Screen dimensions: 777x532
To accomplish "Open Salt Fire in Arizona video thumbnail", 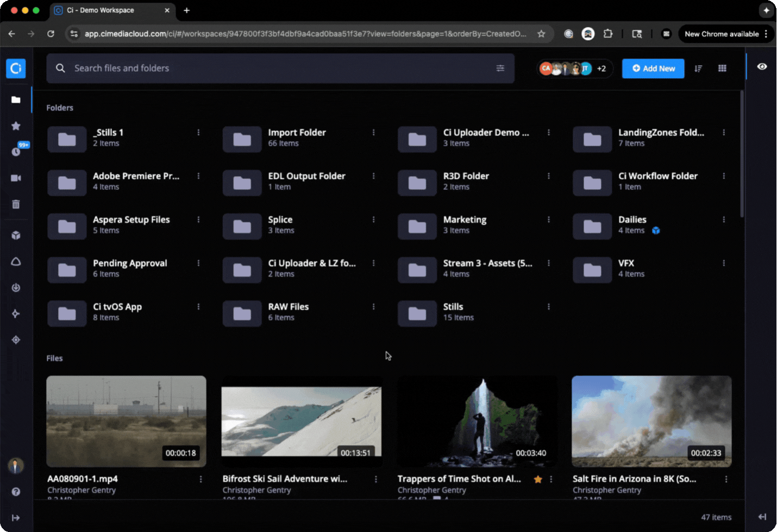I will coord(651,421).
